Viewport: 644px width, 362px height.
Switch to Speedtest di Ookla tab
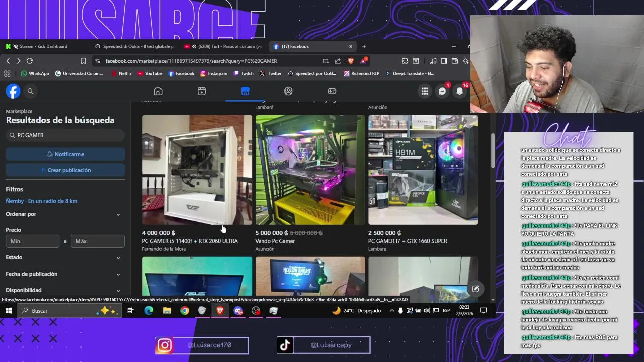[135, 46]
